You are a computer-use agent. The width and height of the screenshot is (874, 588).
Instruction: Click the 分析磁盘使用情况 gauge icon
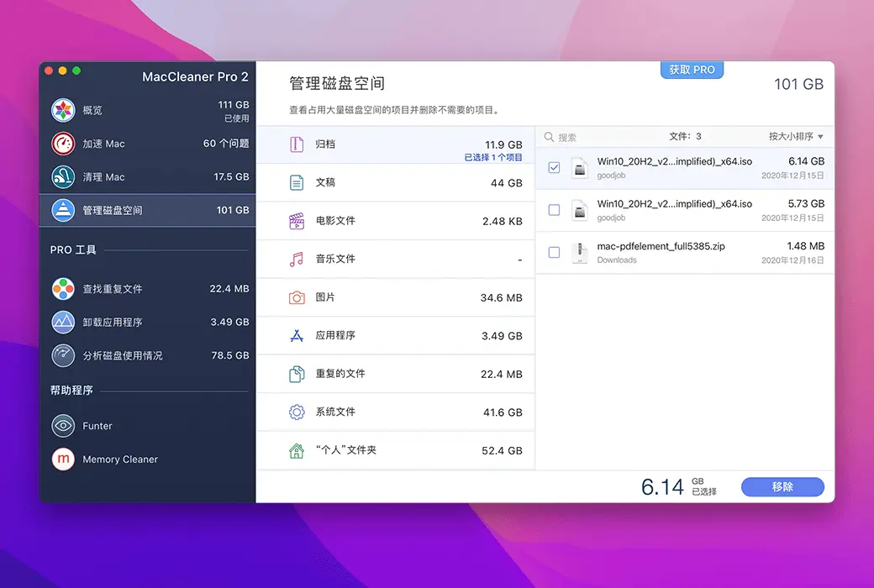(x=63, y=355)
